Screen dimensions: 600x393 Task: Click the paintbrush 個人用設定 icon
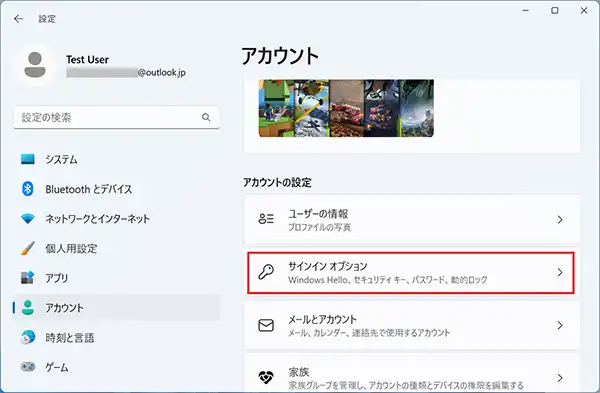tap(28, 248)
